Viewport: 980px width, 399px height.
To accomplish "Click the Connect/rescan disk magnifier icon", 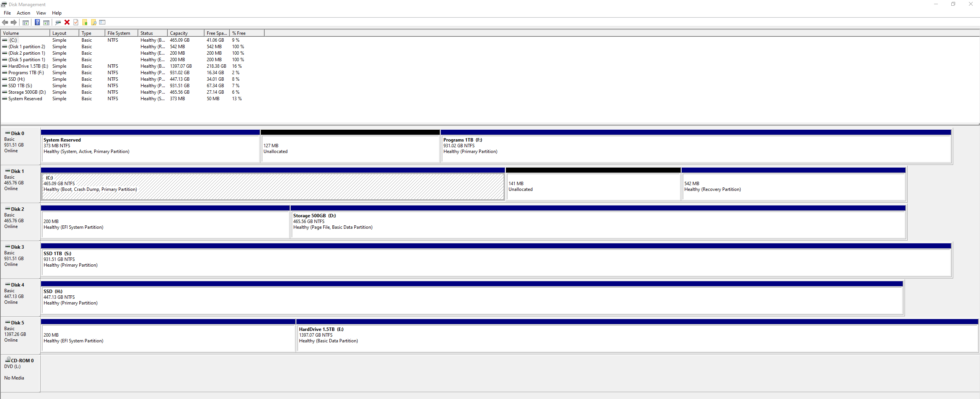I will coord(58,22).
